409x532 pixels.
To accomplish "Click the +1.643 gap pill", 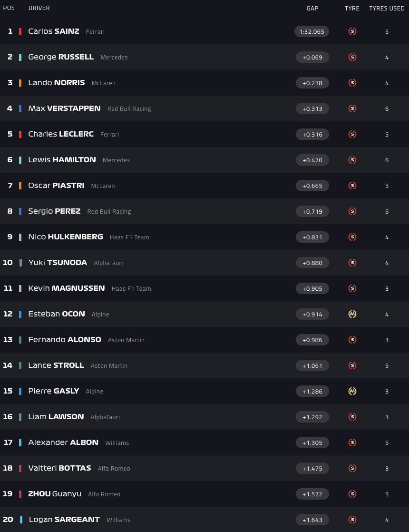I will 312,520.
